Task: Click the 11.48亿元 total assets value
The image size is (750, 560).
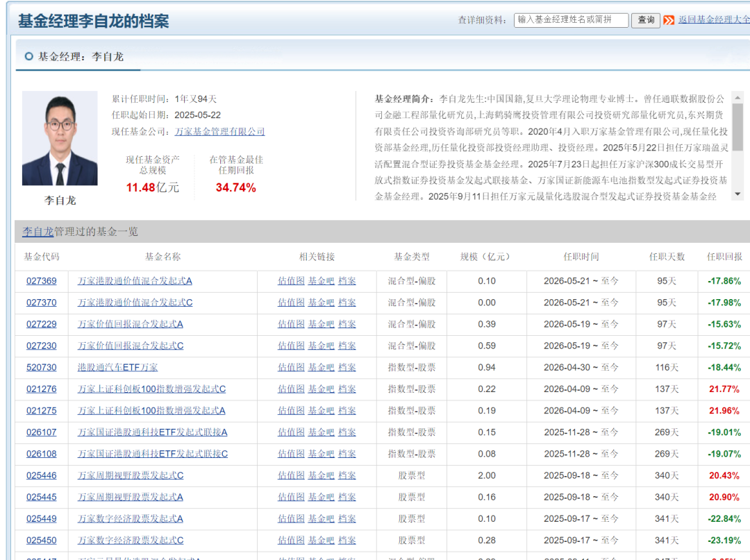Action: tap(152, 187)
